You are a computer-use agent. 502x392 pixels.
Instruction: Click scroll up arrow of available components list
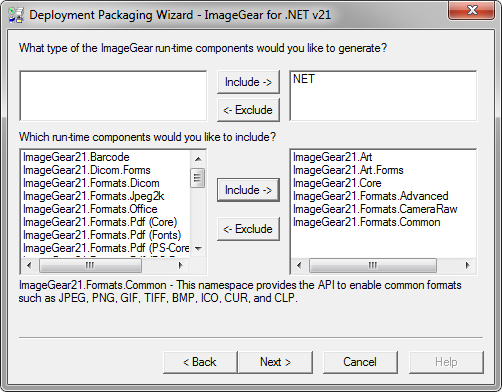click(x=198, y=159)
